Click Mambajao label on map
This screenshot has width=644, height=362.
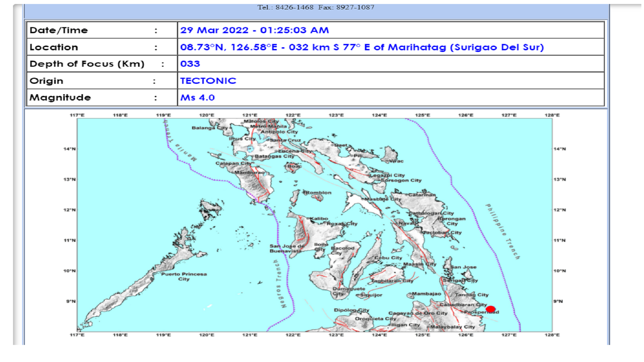[426, 294]
